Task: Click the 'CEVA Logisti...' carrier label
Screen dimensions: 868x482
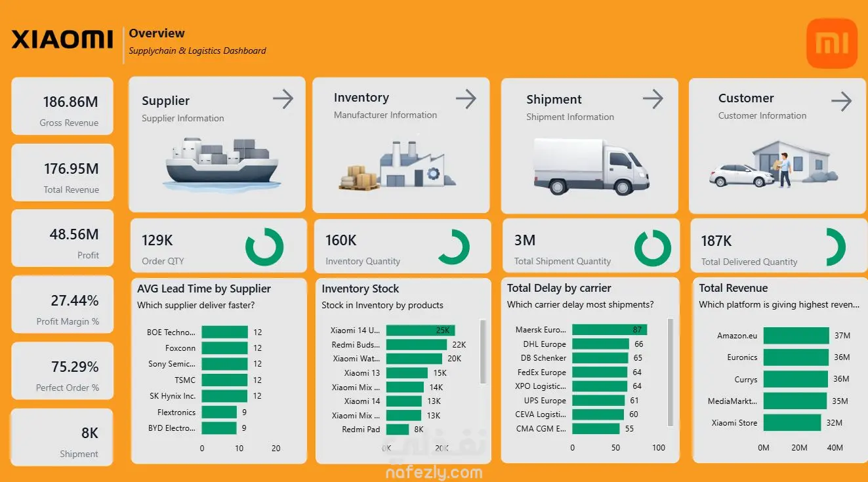Action: (x=541, y=414)
